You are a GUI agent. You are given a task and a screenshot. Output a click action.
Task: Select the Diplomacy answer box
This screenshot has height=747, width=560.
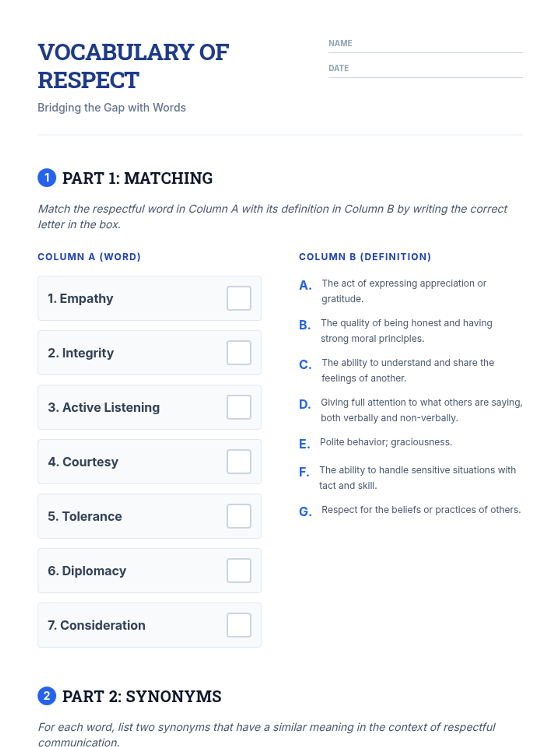click(239, 571)
